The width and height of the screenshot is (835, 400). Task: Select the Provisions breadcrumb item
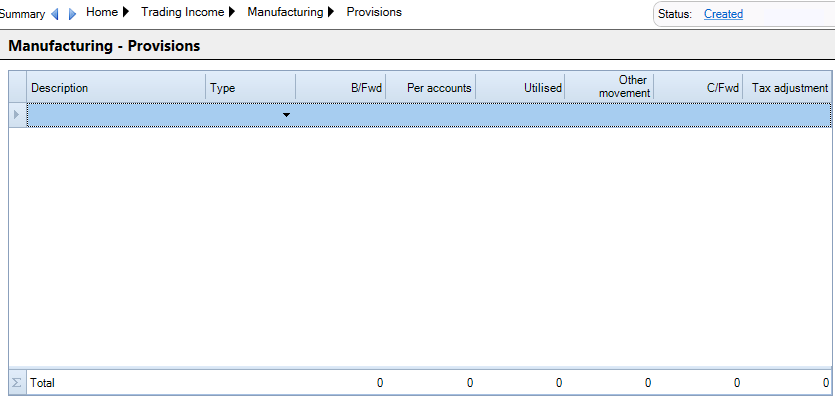coord(374,12)
